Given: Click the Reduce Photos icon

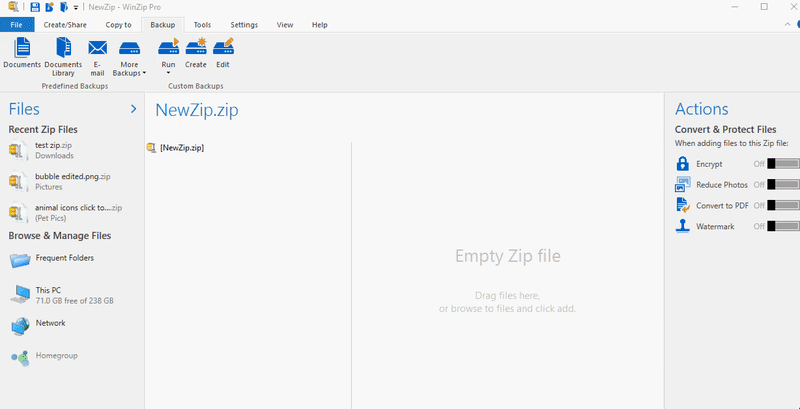Looking at the screenshot, I should pyautogui.click(x=683, y=185).
